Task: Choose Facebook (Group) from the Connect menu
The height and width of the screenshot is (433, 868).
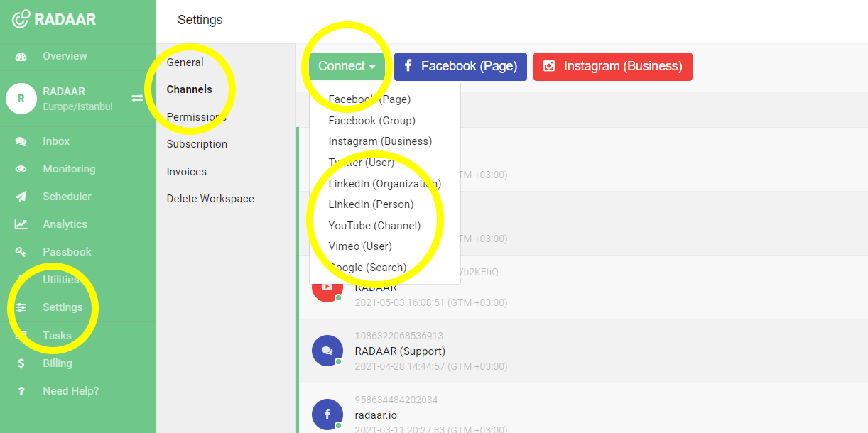Action: (x=371, y=121)
